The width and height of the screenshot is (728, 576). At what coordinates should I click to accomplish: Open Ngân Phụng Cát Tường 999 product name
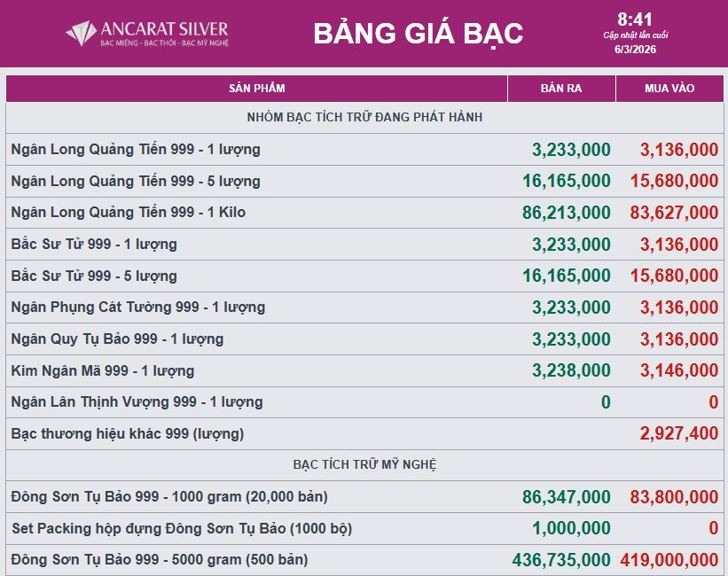click(138, 307)
